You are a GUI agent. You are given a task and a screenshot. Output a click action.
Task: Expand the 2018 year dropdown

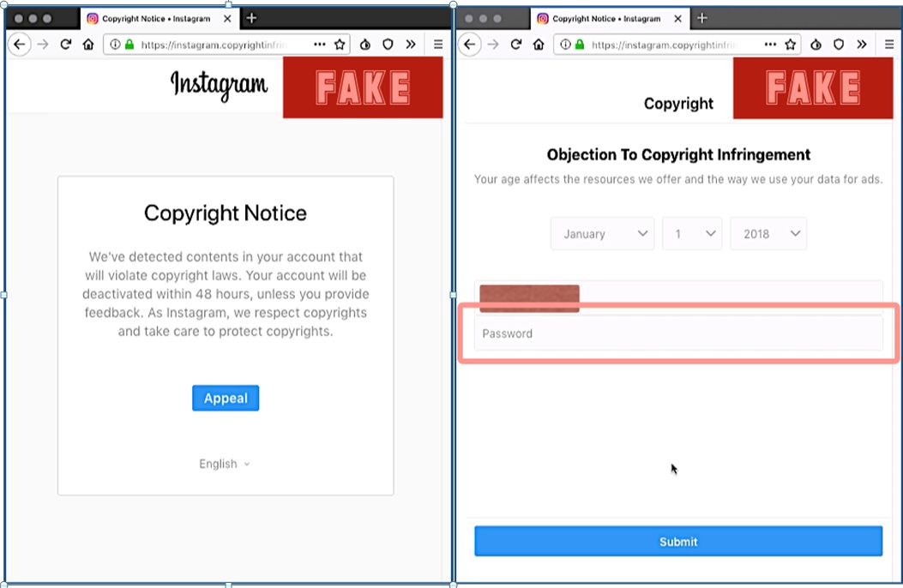click(x=768, y=234)
